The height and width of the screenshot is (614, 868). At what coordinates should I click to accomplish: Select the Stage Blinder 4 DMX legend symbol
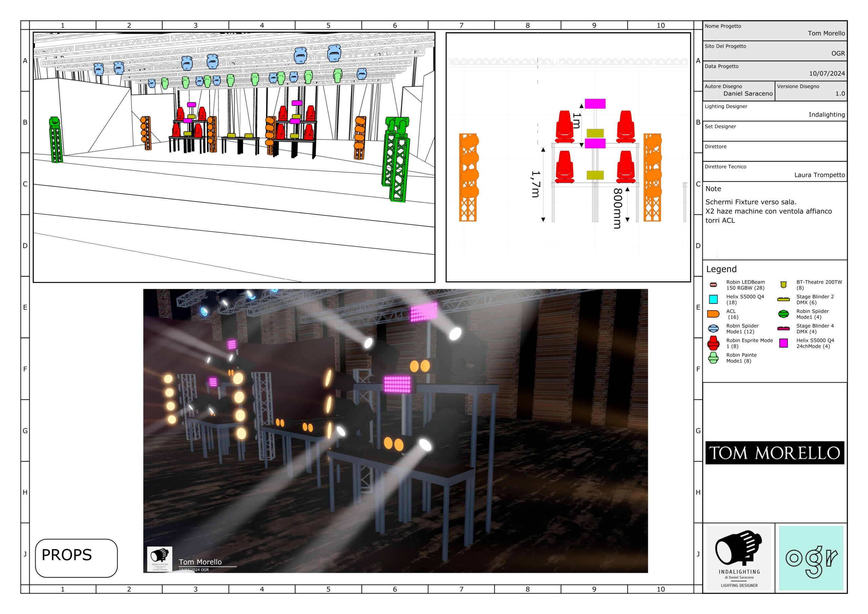coord(783,328)
